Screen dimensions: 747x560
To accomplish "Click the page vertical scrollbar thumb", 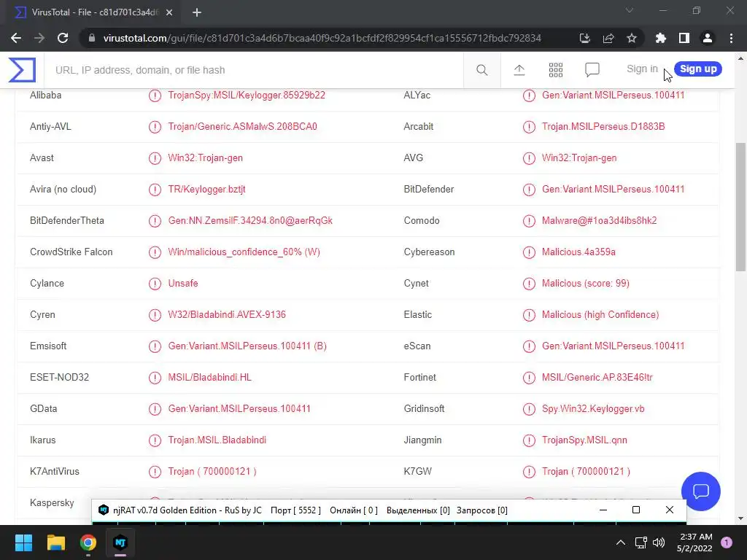I will point(740,206).
